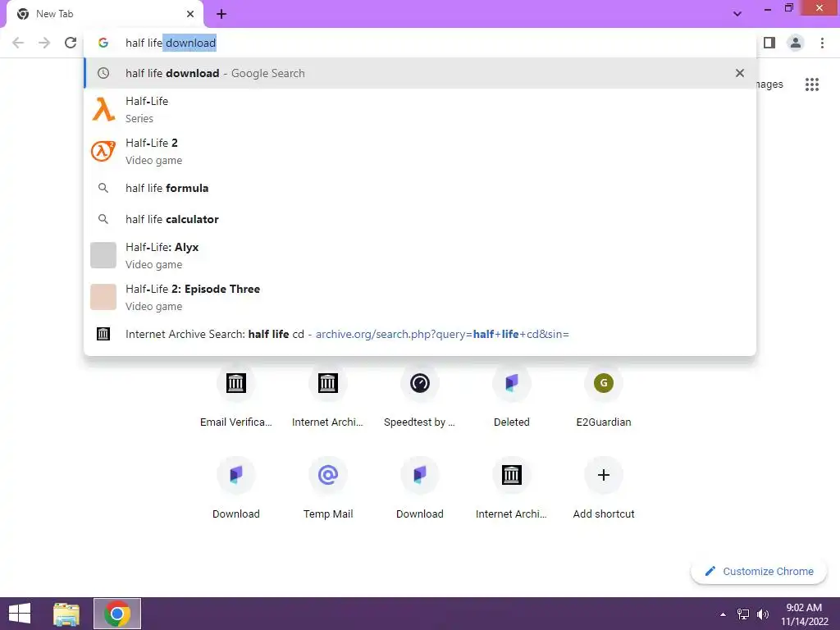
Task: Click the browser forward arrow
Action: pos(44,43)
